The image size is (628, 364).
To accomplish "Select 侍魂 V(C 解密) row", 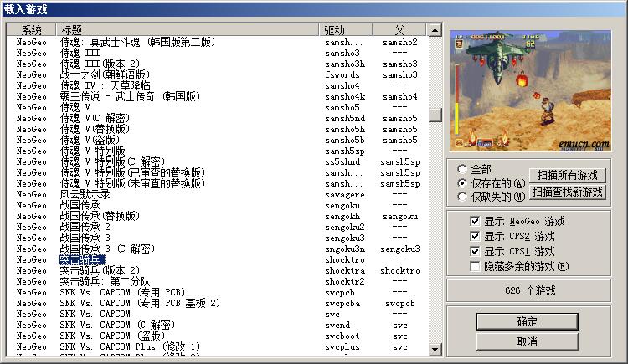I will point(217,118).
